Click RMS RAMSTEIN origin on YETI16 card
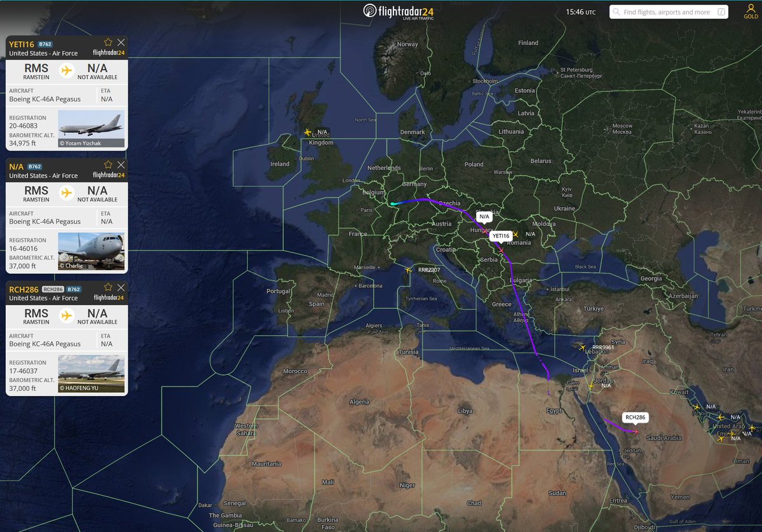Viewport: 762px width, 532px height. tap(36, 71)
